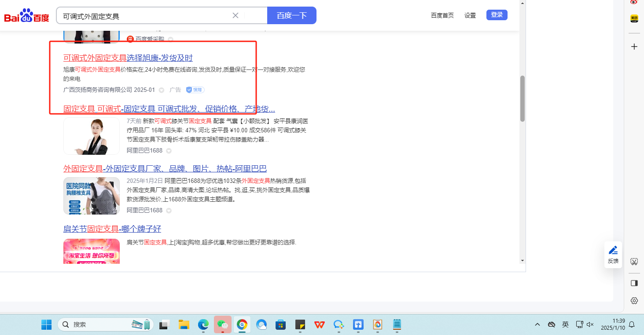644x335 pixels.
Task: Open WeChat from the taskbar
Action: point(223,325)
